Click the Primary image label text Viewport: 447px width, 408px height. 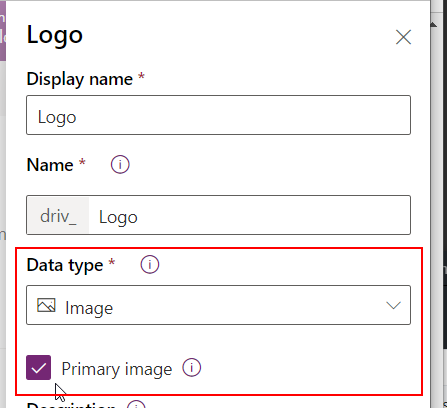pos(117,369)
